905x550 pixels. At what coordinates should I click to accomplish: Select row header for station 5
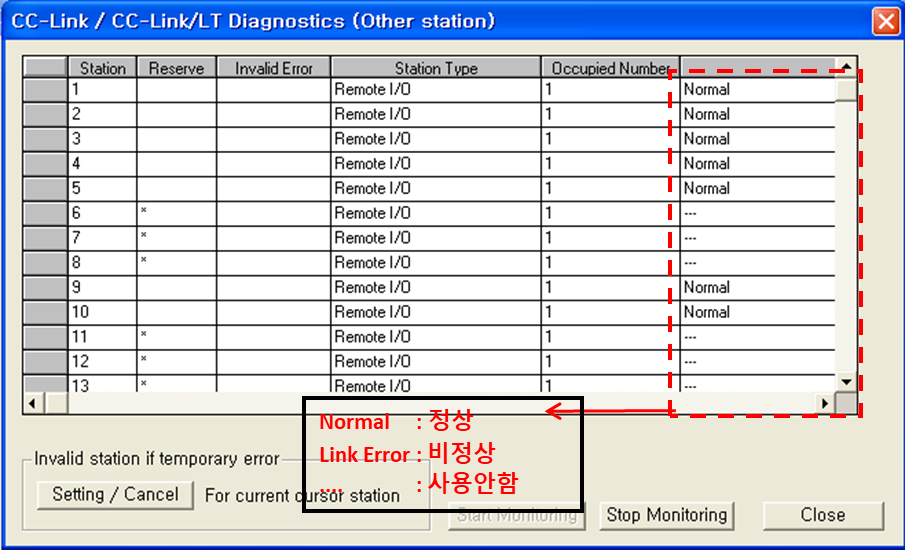[x=45, y=189]
